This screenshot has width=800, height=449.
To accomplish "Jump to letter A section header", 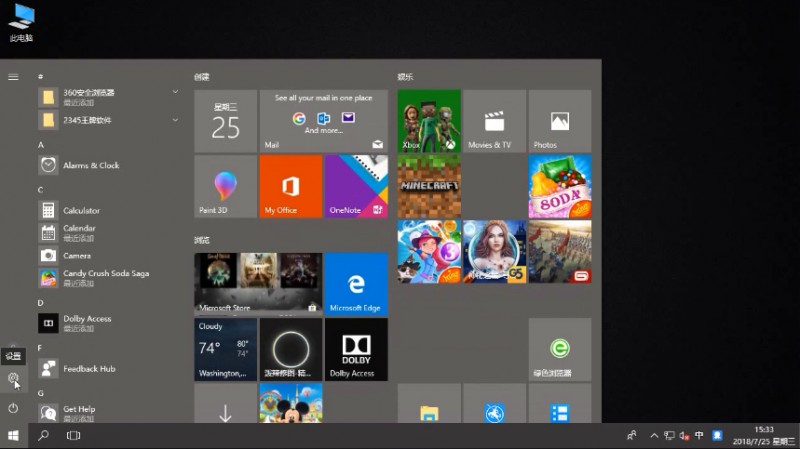I will point(41,145).
